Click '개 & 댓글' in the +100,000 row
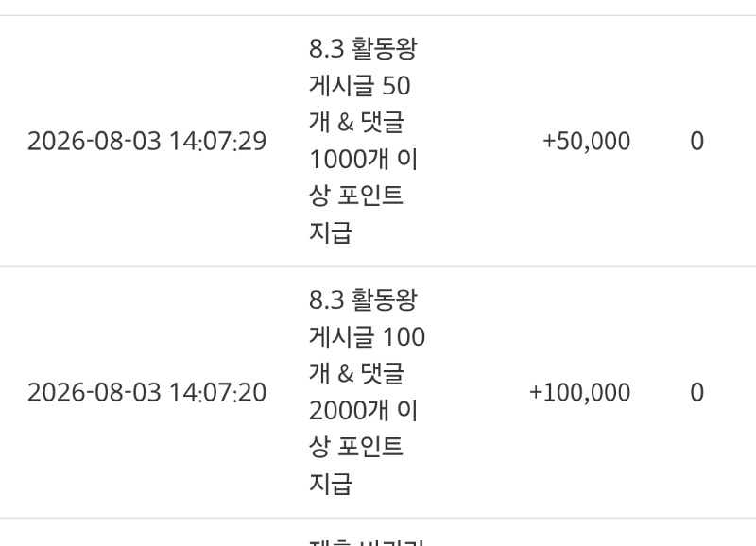 (x=356, y=373)
